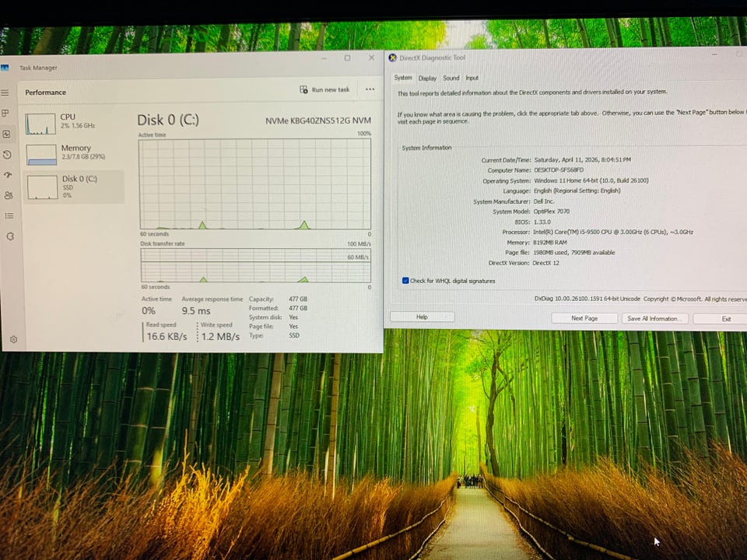Toggle Check for WHQL digital signatures checkbox
This screenshot has height=560, width=747.
[405, 281]
